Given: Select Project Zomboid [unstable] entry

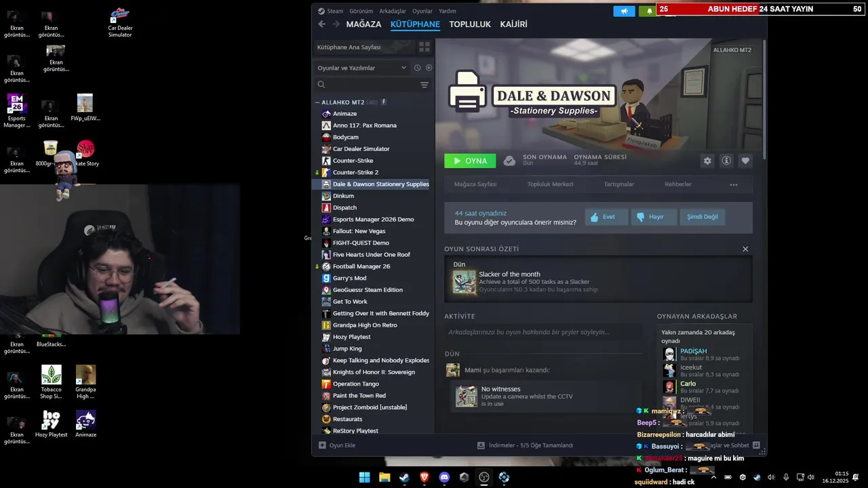Looking at the screenshot, I should (372, 407).
